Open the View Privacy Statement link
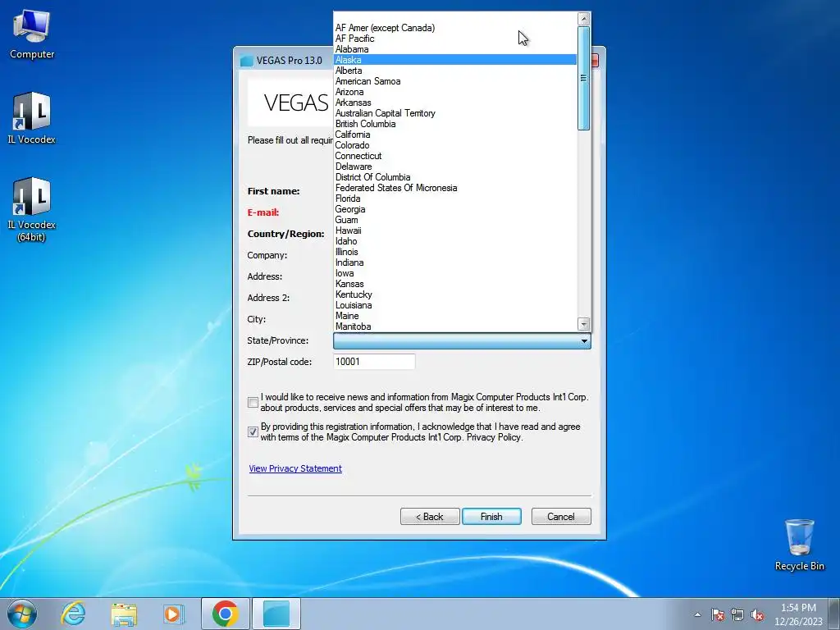This screenshot has height=630, width=840. click(295, 468)
